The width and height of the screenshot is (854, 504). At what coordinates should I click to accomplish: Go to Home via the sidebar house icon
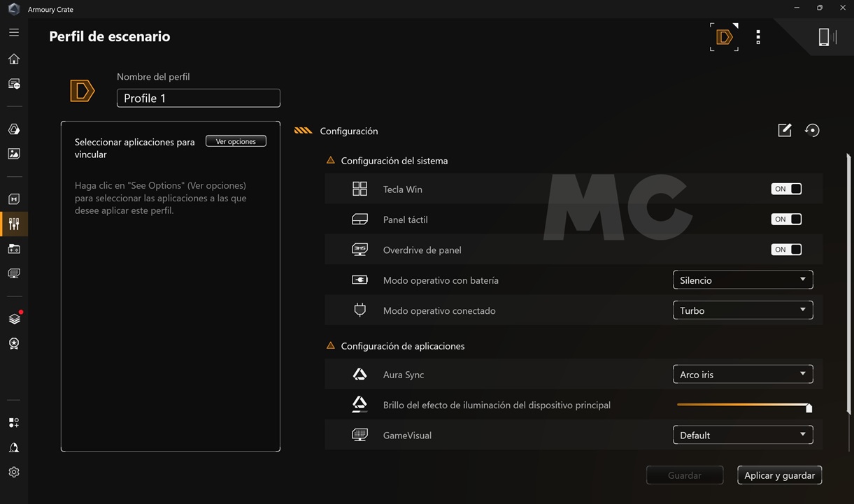pyautogui.click(x=14, y=59)
